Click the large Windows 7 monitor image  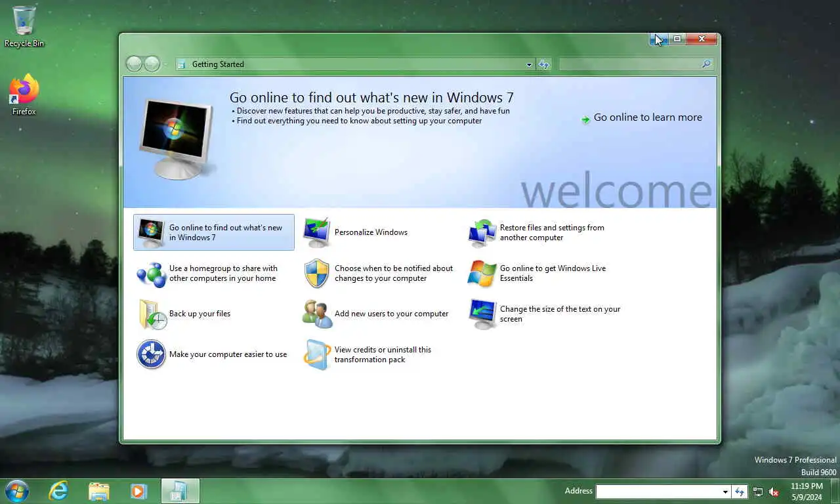176,139
